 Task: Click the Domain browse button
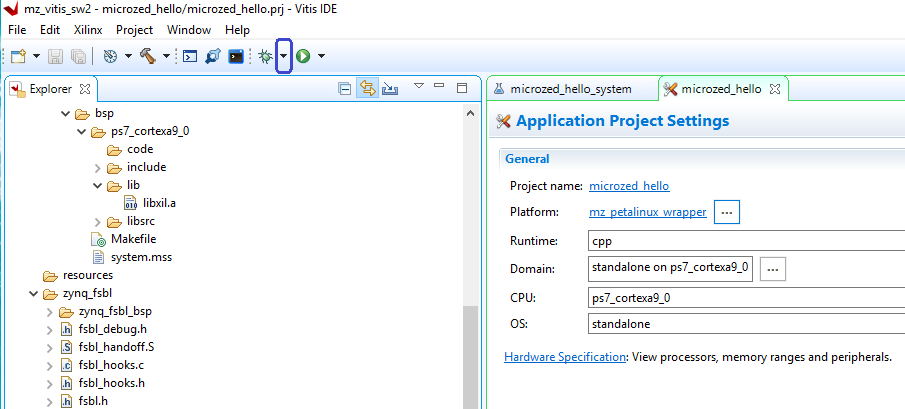point(773,269)
